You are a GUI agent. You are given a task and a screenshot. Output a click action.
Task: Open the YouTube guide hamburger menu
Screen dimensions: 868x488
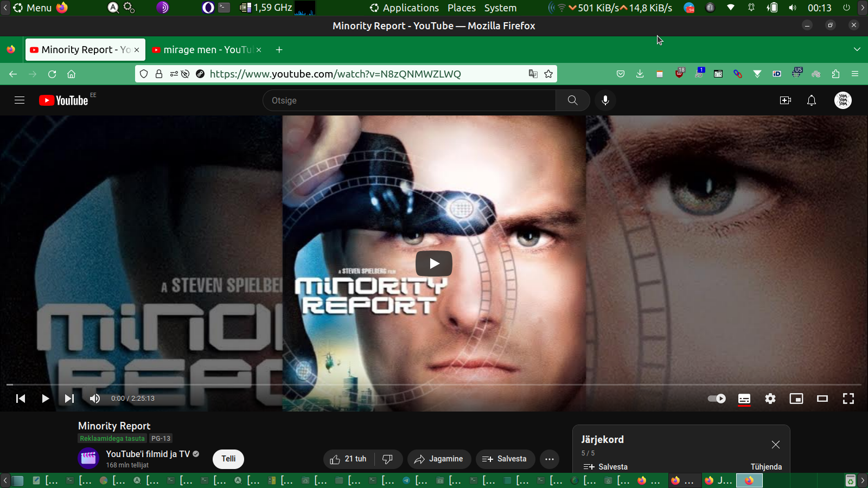click(x=20, y=100)
